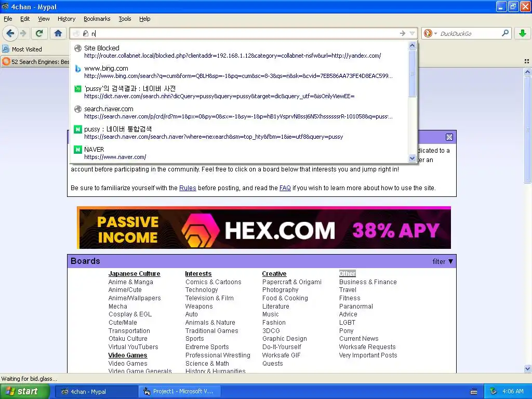Viewport: 532px width, 399px height.
Task: Open the Rules link
Action: (x=188, y=188)
